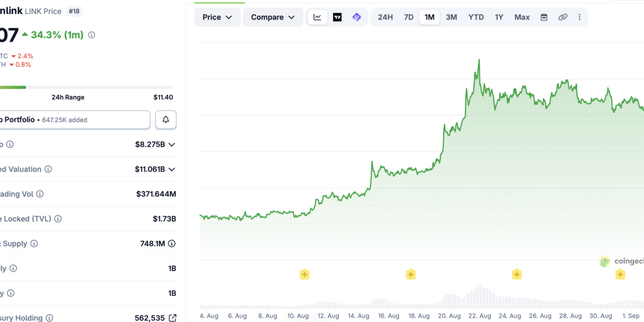Viewport: 644px width, 322px height.
Task: Click news marker near 1. Sep
Action: click(620, 274)
